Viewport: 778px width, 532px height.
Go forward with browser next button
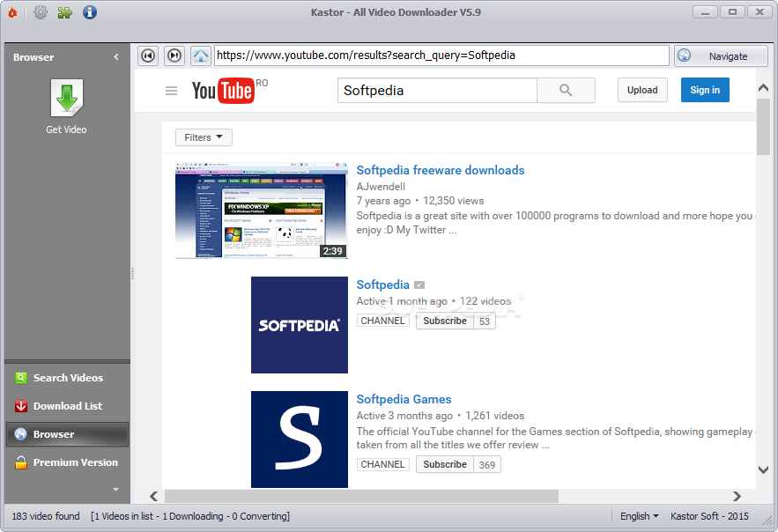(x=174, y=55)
